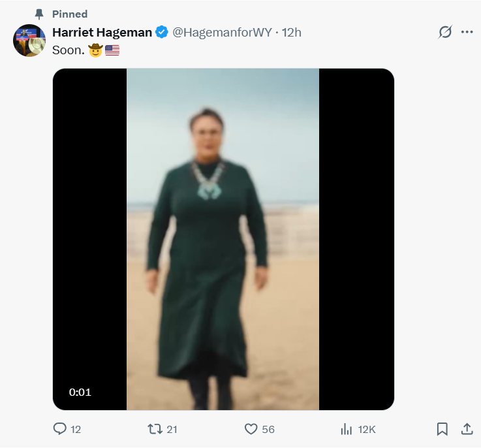481x448 pixels.
Task: Click the "Pinned" label text
Action: coord(70,14)
